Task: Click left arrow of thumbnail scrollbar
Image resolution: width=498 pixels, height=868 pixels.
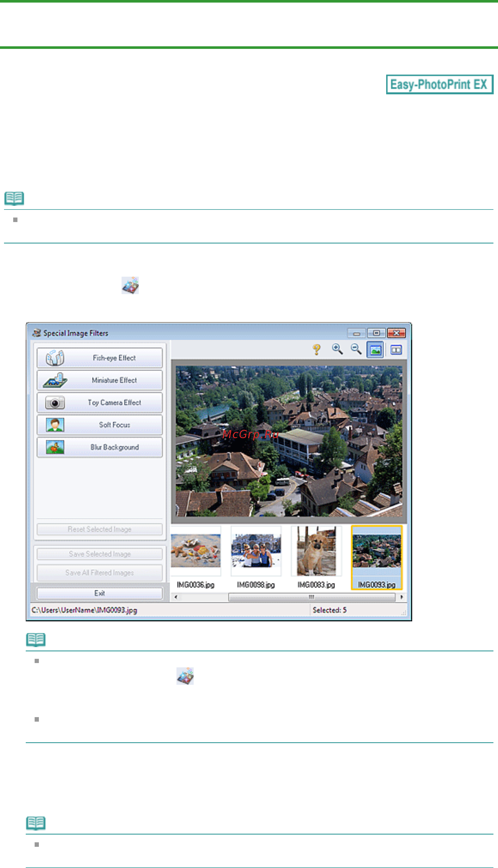Action: (176, 597)
